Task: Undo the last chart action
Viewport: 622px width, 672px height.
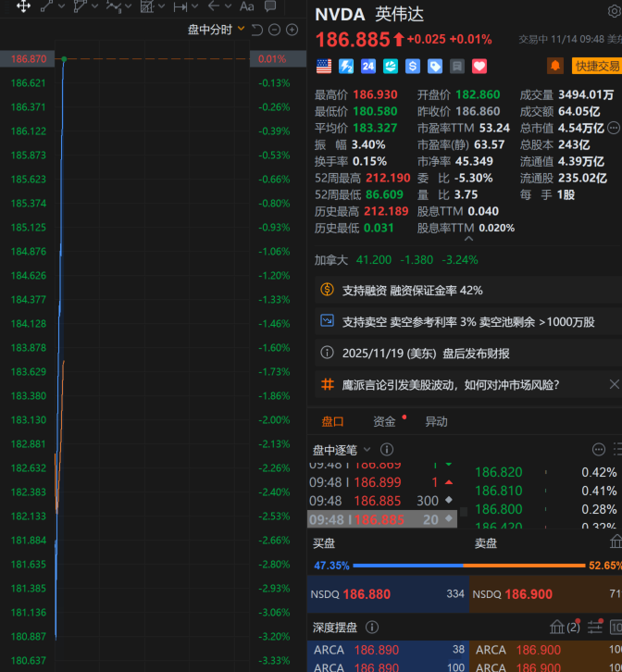Action: click(x=257, y=30)
